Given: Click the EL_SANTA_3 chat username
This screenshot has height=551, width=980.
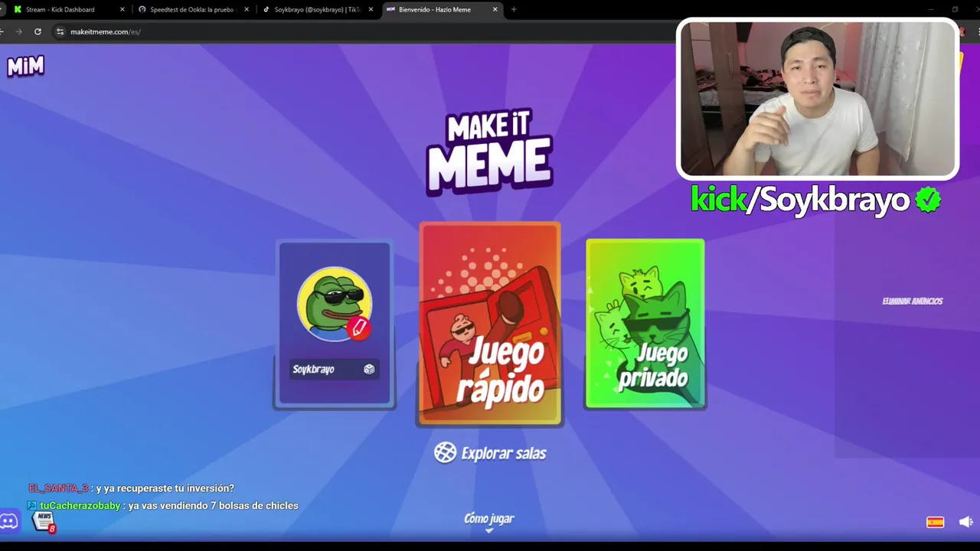Looking at the screenshot, I should pyautogui.click(x=58, y=488).
